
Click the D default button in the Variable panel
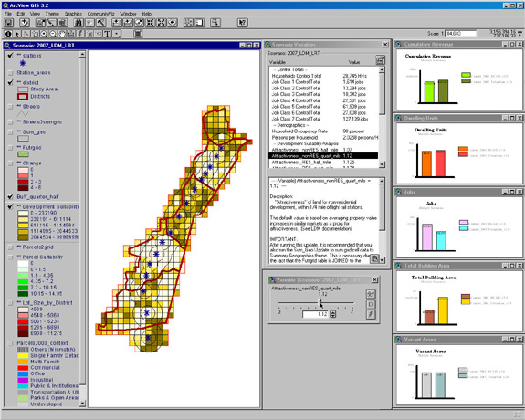point(371,304)
